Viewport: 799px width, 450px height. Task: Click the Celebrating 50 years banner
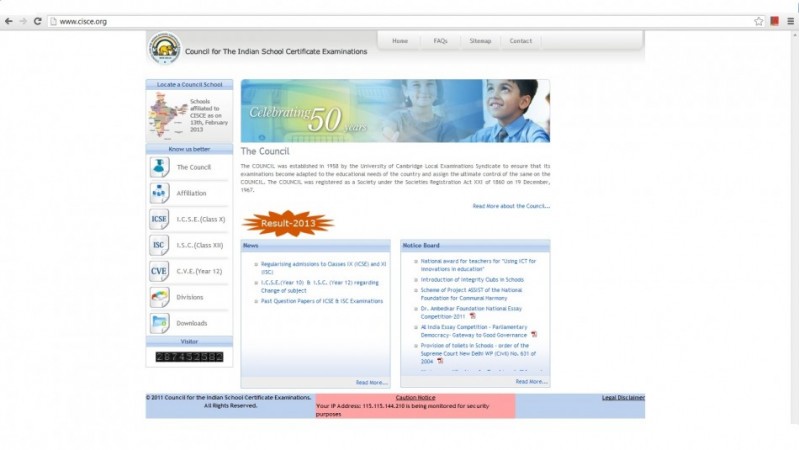pos(395,111)
